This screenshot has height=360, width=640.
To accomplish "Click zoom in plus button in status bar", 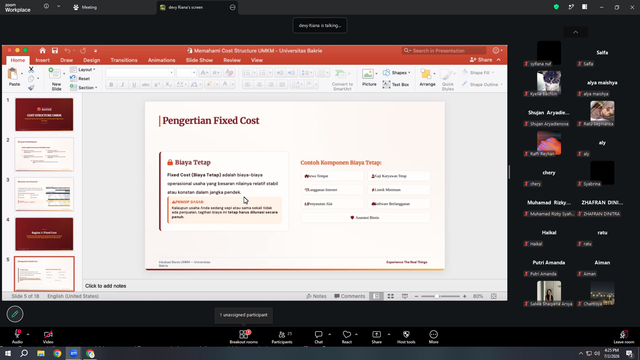I will [x=464, y=296].
